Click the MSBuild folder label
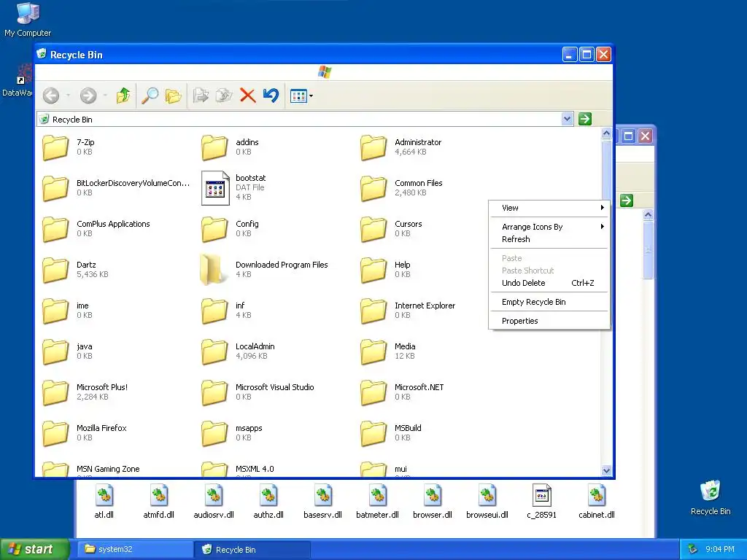 coord(408,428)
